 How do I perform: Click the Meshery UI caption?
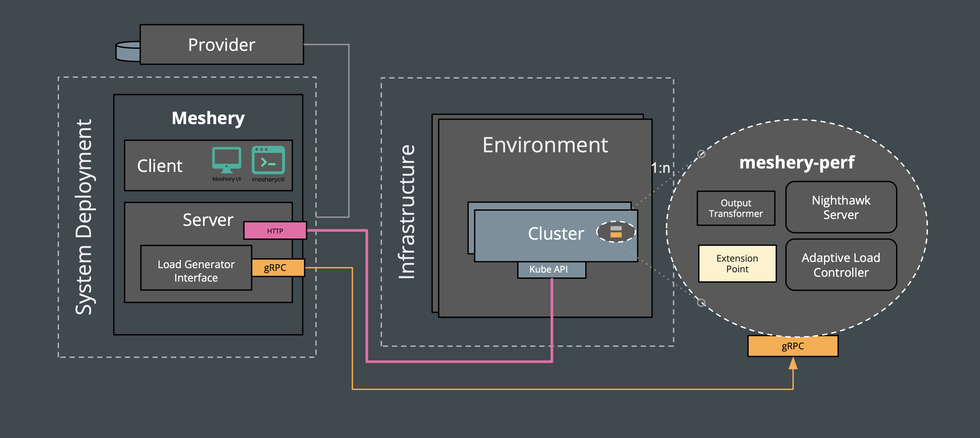click(226, 179)
